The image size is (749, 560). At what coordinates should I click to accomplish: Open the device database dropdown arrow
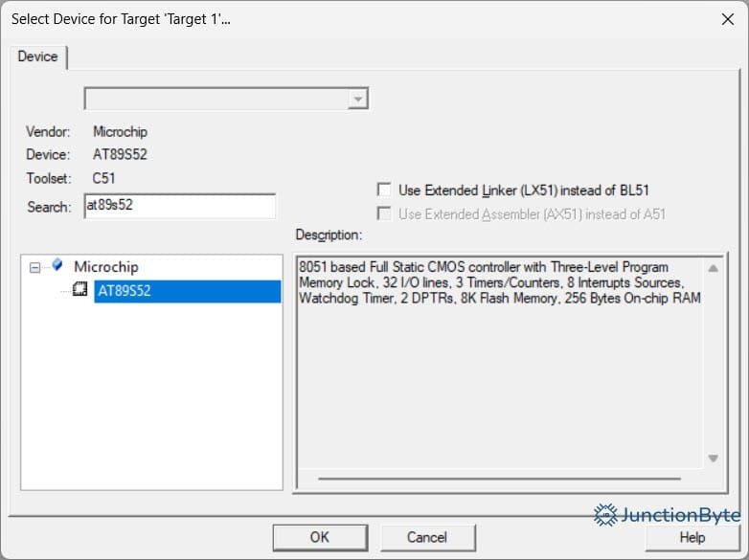point(358,99)
